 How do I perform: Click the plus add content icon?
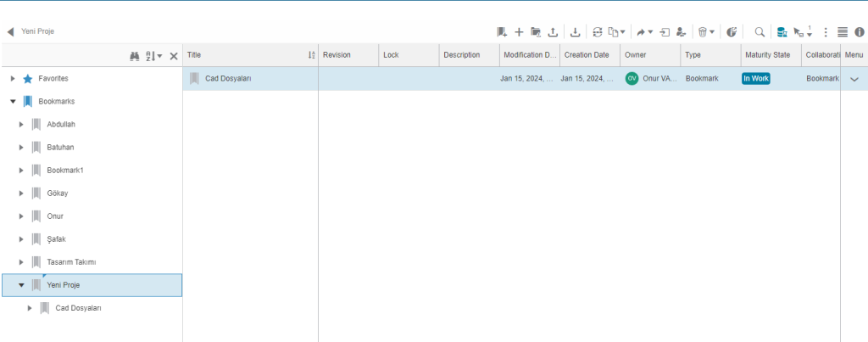pyautogui.click(x=519, y=32)
